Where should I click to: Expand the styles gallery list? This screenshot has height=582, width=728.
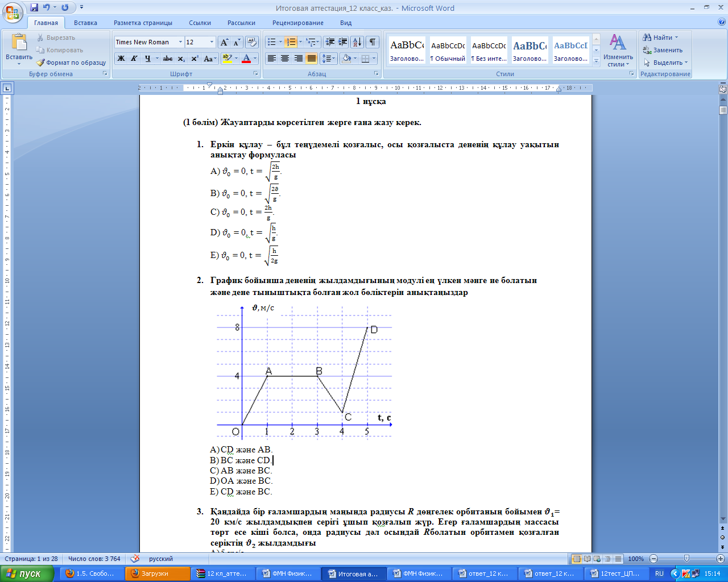[596, 60]
